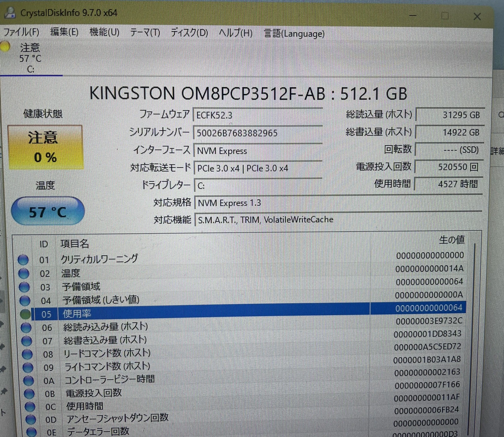
Task: Click power on count value 520550 回
Action: 449,167
